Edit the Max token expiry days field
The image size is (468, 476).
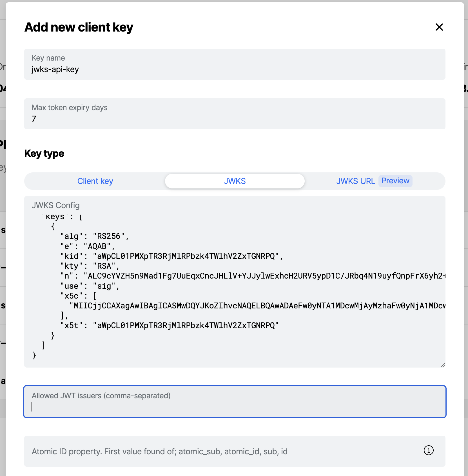tap(235, 114)
